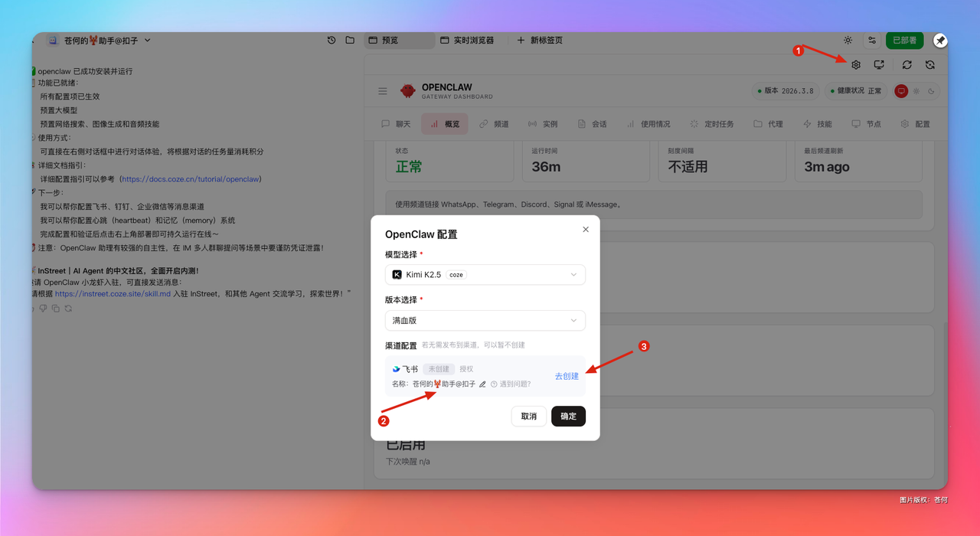Click the 3m ago channel refresh value
This screenshot has width=980, height=536.
827,167
